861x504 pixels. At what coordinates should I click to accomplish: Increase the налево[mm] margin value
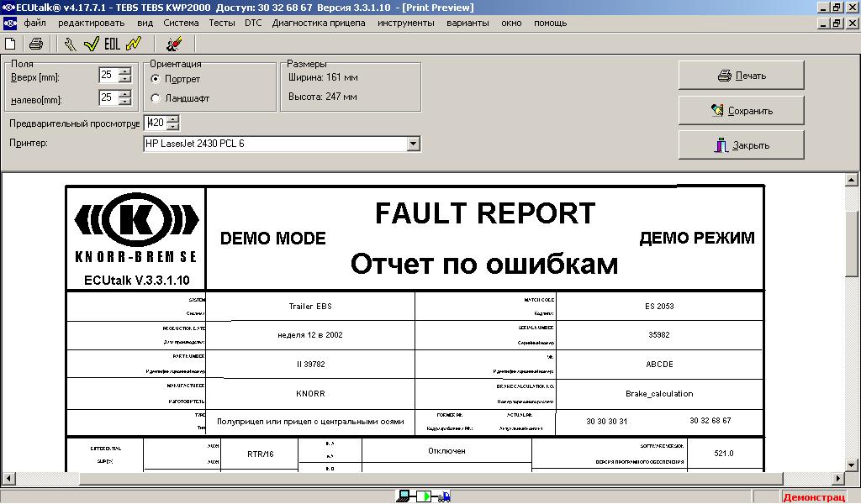click(x=125, y=94)
